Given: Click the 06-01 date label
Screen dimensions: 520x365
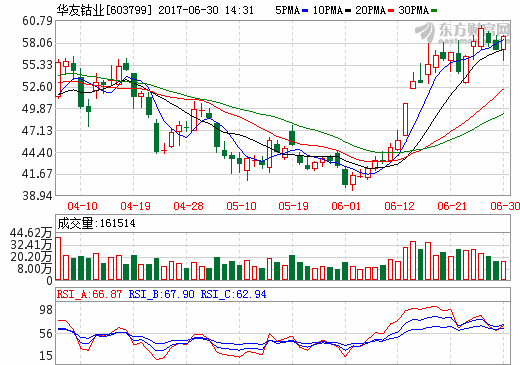Looking at the screenshot, I should 346,206.
